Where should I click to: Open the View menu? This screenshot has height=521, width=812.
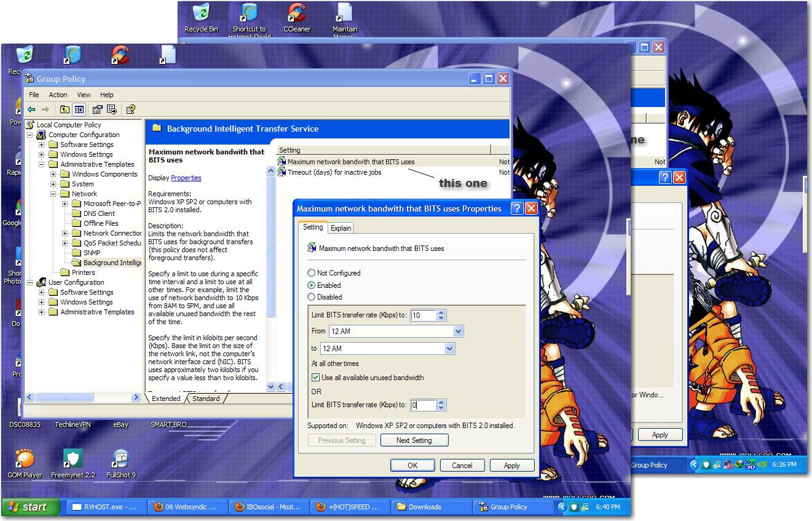coord(84,95)
